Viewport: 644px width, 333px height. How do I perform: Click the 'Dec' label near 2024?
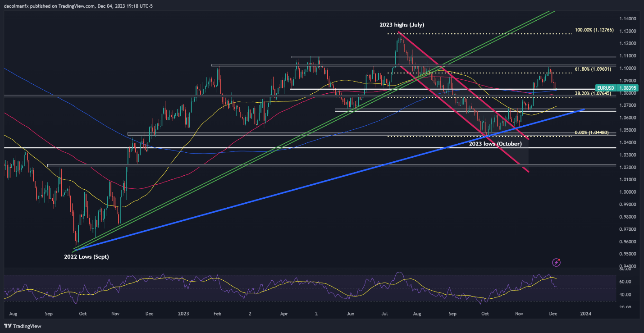pos(553,313)
